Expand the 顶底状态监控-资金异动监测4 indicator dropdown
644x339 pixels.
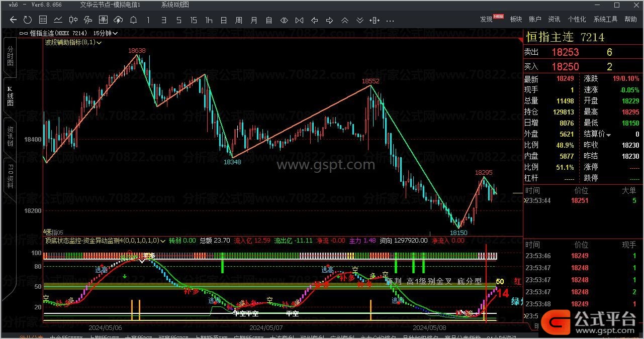coord(163,241)
